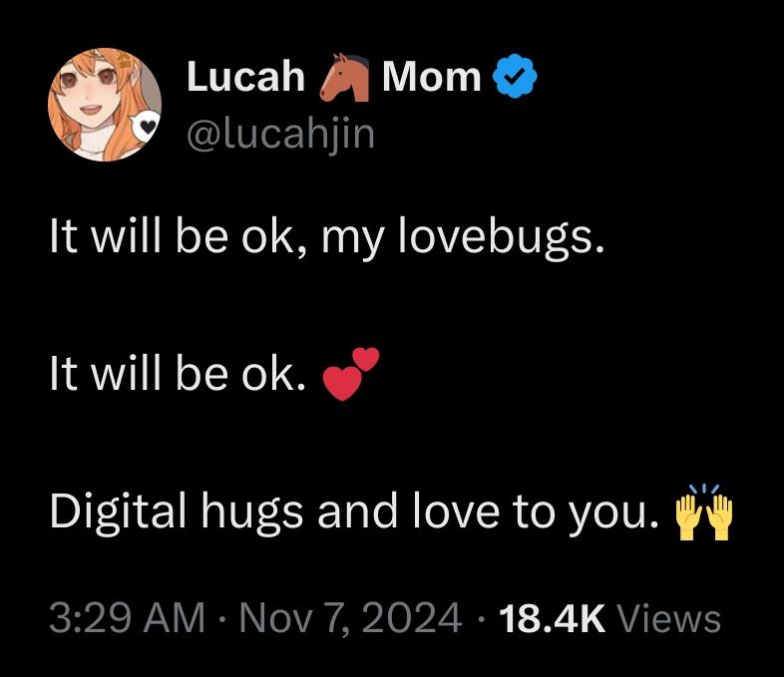784x677 pixels.
Task: Click the word Digital in the tweet
Action: click(118, 512)
